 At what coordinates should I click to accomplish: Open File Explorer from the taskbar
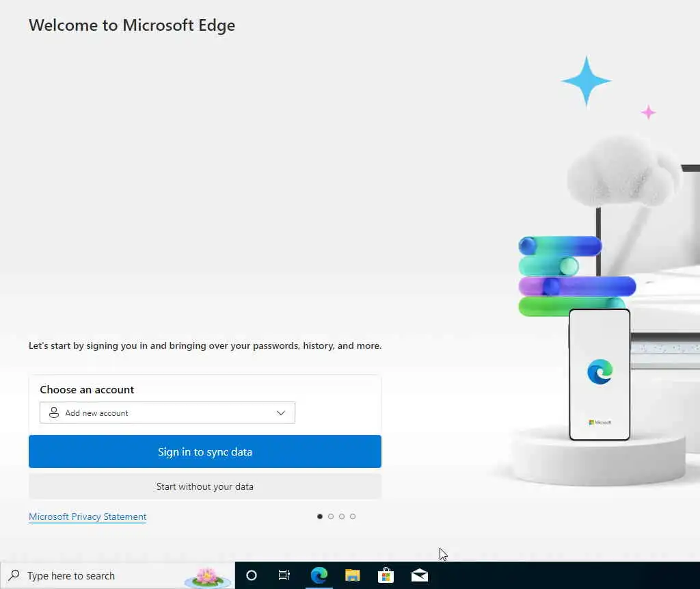[352, 575]
